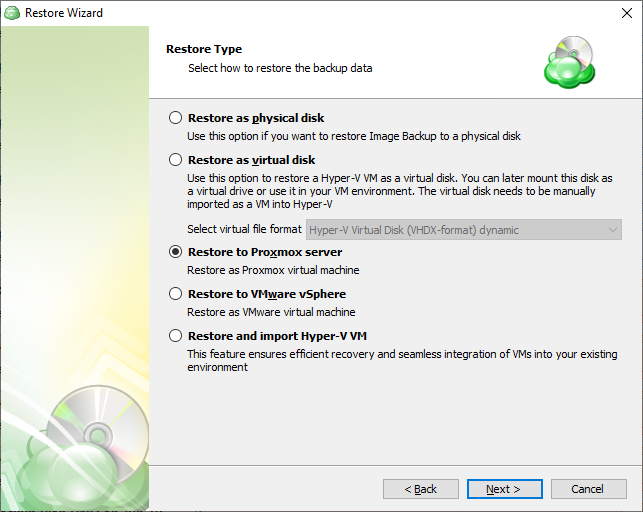
Task: Go back using the Back button
Action: [421, 489]
